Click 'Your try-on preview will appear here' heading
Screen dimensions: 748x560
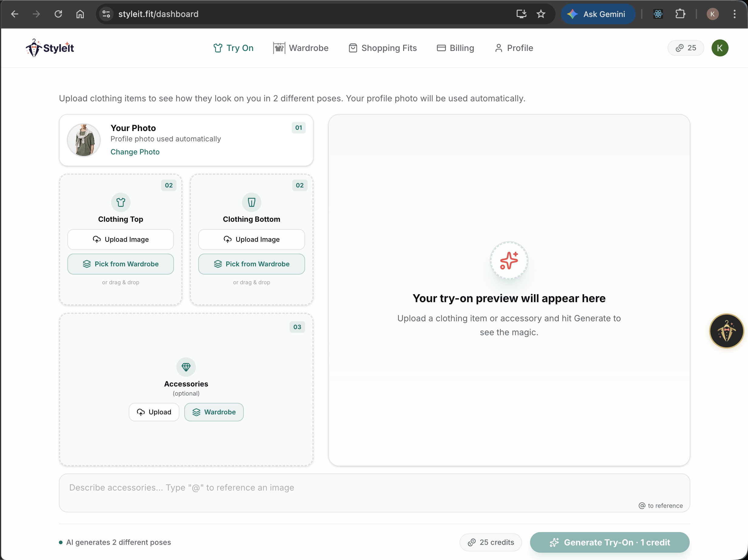click(x=509, y=298)
